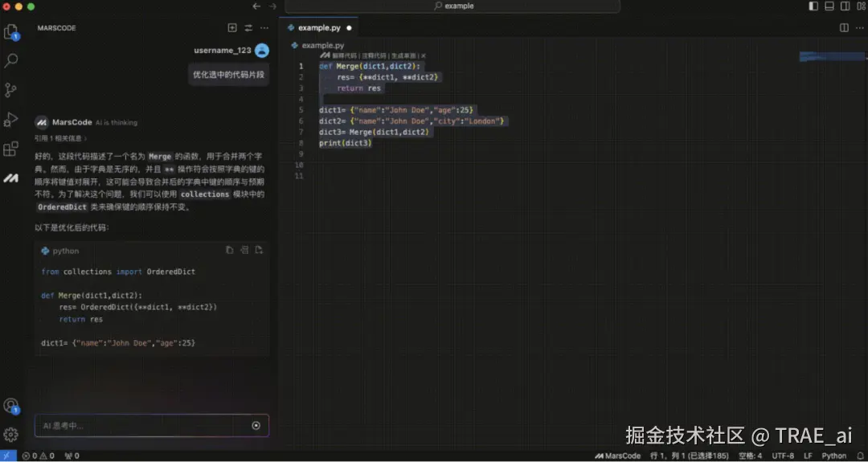Click line 8 'print(dict3)' in editor
Screen dimensions: 868x462
coord(346,143)
